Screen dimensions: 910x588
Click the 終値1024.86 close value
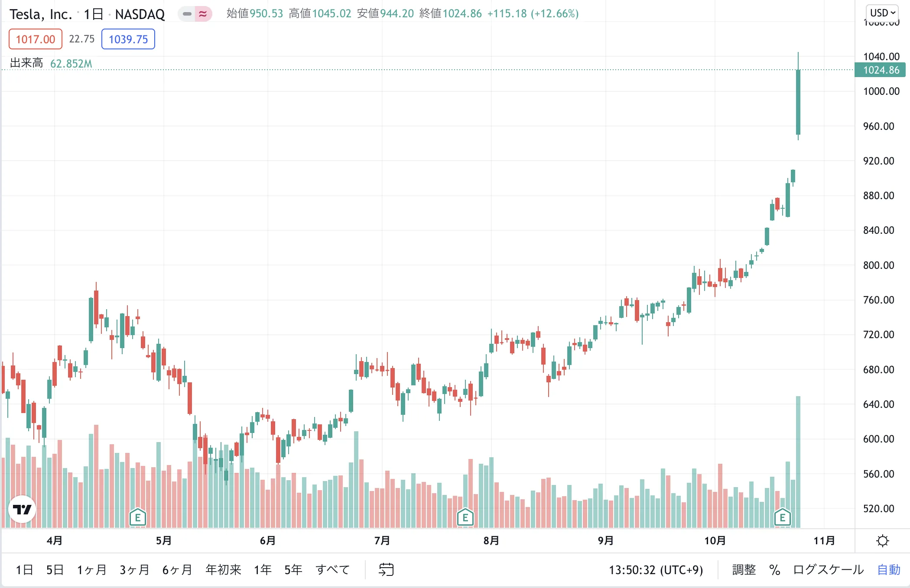coord(451,13)
